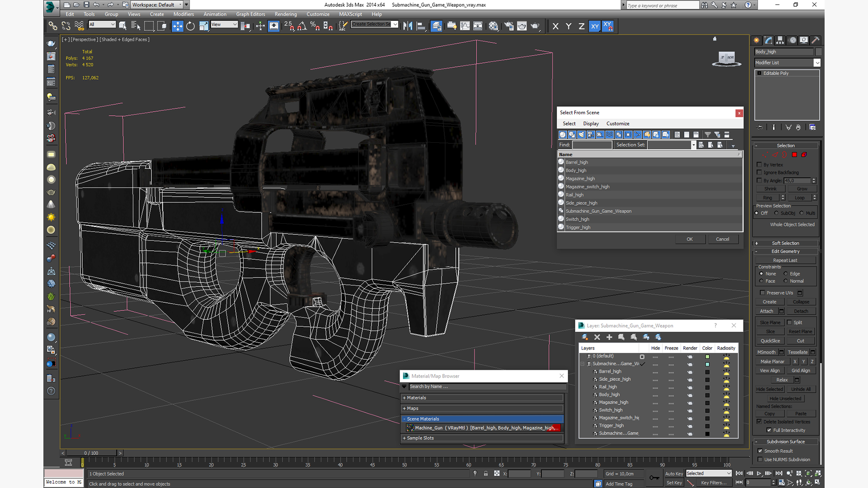Click the QuickSlice button
This screenshot has width=868, height=488.
point(770,341)
